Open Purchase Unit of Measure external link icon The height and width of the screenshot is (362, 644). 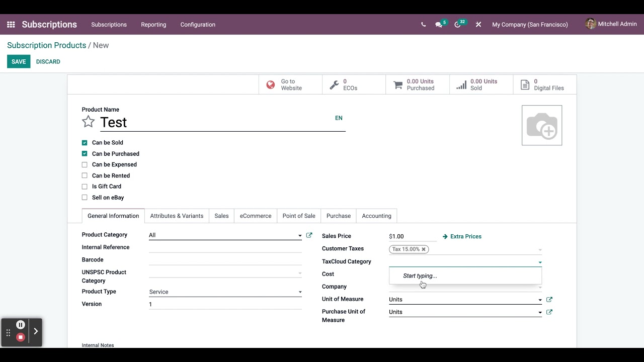coord(549,312)
